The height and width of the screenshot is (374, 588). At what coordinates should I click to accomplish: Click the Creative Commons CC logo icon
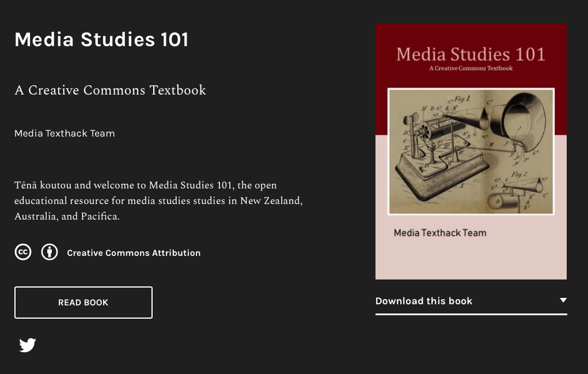point(23,252)
